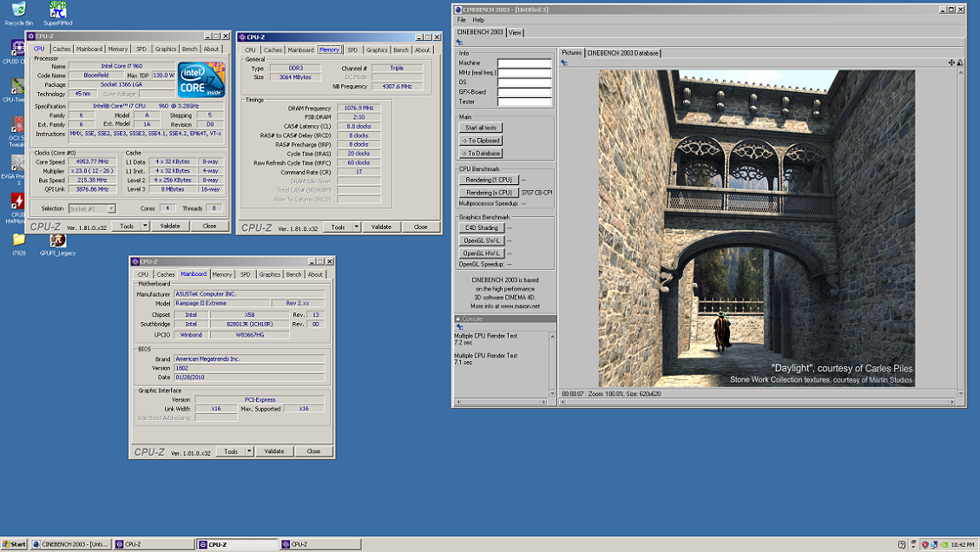Click the MHz (real freq.) input field
Viewport: 980px width, 552px height.
pos(524,73)
